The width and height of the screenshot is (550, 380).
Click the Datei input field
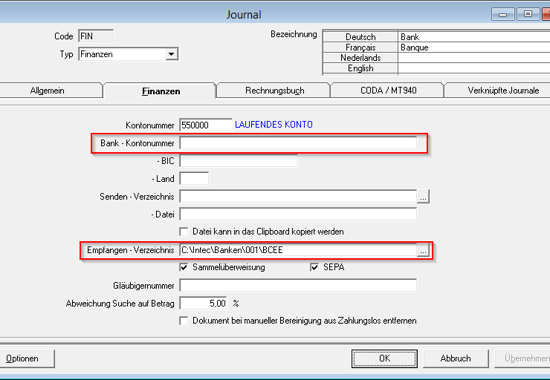click(x=298, y=214)
